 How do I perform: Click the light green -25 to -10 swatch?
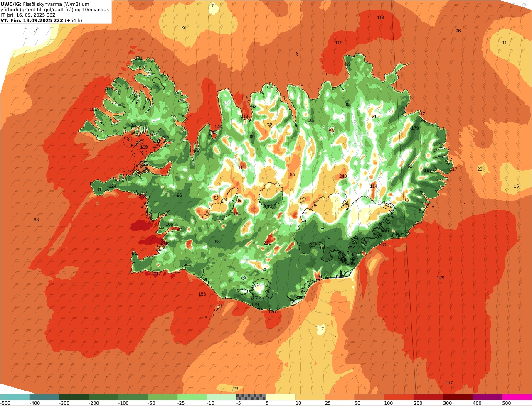click(192, 397)
